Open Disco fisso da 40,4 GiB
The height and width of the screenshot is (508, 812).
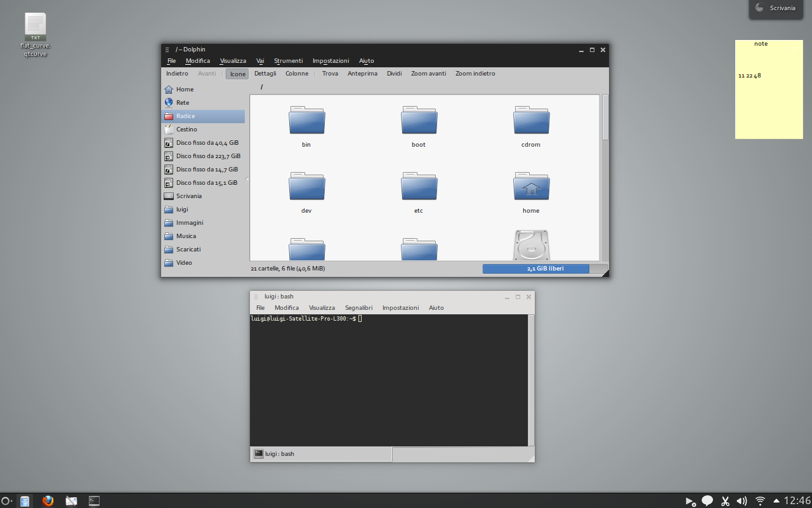(x=203, y=143)
